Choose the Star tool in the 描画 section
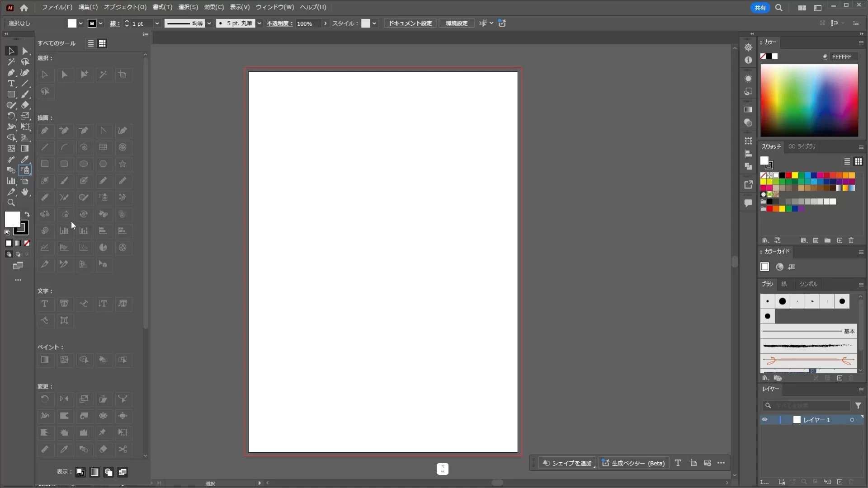868x488 pixels. click(x=123, y=164)
